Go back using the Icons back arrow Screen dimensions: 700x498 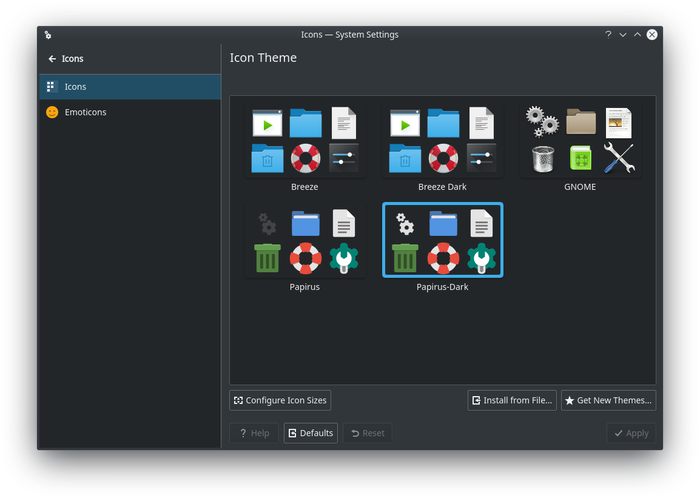tap(52, 59)
